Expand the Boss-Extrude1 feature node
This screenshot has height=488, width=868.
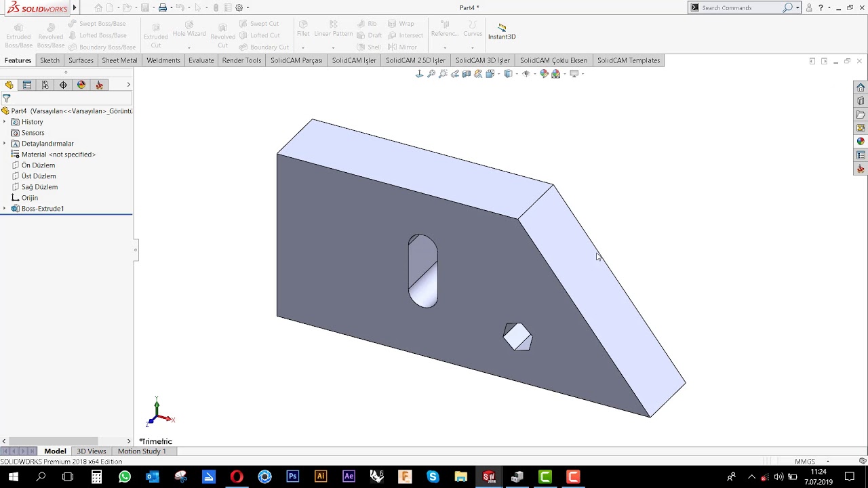point(4,209)
